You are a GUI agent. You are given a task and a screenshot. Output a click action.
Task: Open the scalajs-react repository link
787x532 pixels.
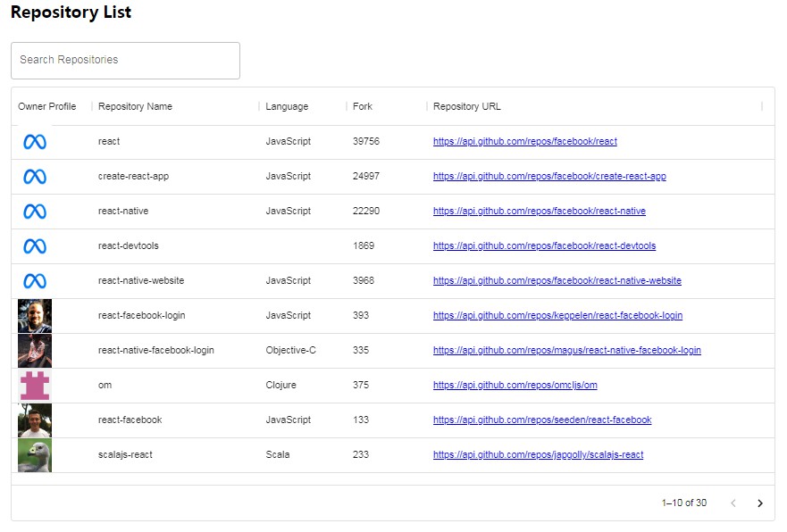539,454
